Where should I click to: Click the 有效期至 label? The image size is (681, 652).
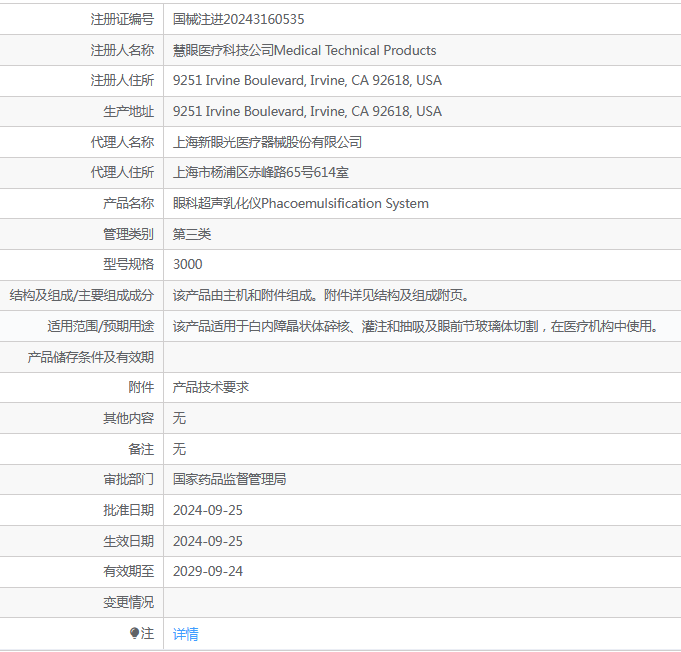129,571
